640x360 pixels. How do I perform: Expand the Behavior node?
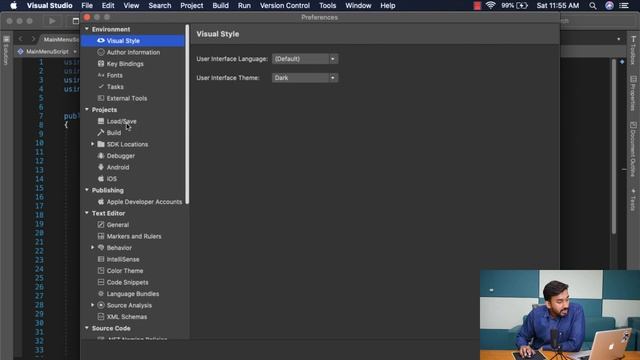93,247
